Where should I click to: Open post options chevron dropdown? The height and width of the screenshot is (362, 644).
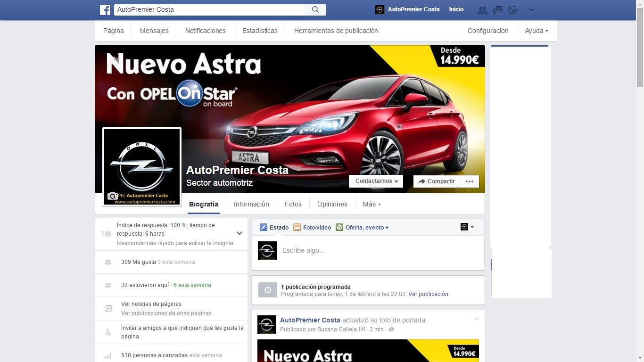click(x=477, y=319)
